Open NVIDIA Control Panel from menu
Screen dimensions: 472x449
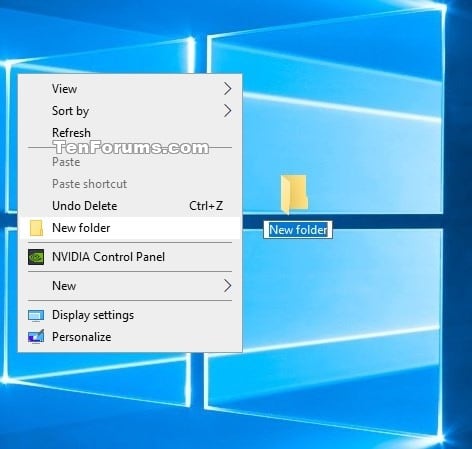click(x=130, y=257)
